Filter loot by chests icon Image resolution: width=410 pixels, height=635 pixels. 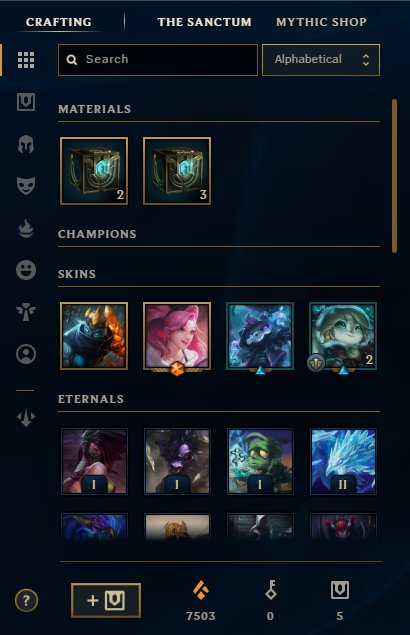26,102
